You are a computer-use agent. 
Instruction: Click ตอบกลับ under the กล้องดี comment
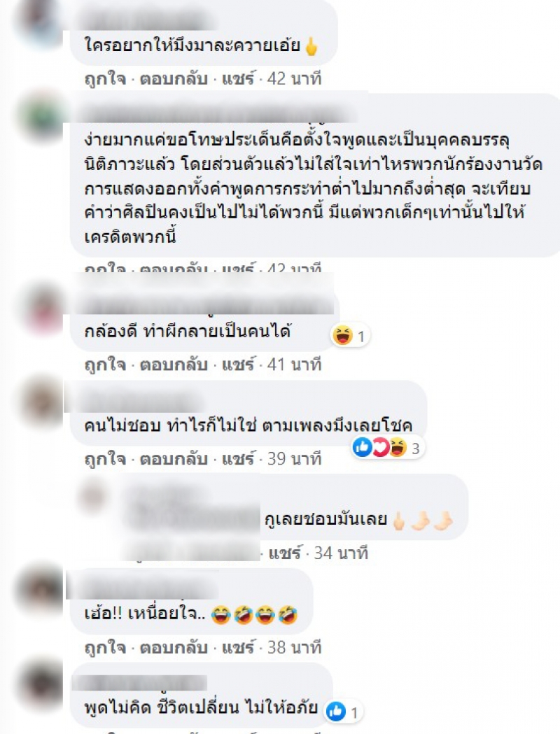174,365
